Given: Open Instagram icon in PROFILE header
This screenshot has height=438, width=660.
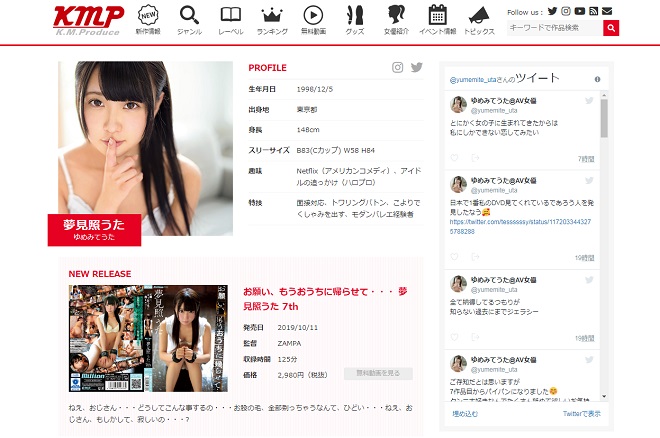Looking at the screenshot, I should [x=397, y=67].
